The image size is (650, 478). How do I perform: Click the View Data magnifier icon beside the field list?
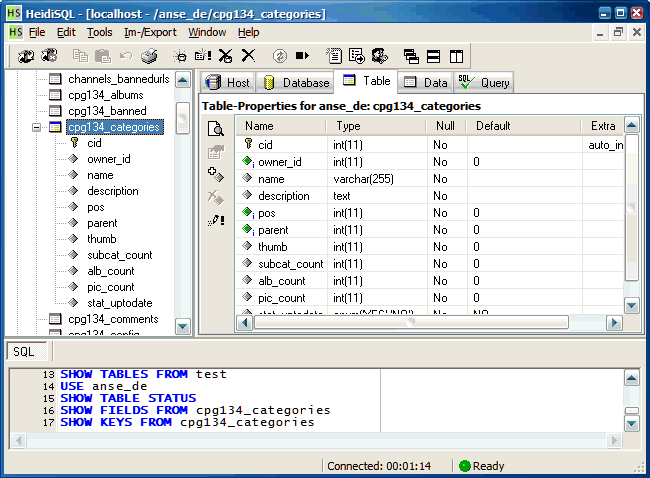click(215, 129)
